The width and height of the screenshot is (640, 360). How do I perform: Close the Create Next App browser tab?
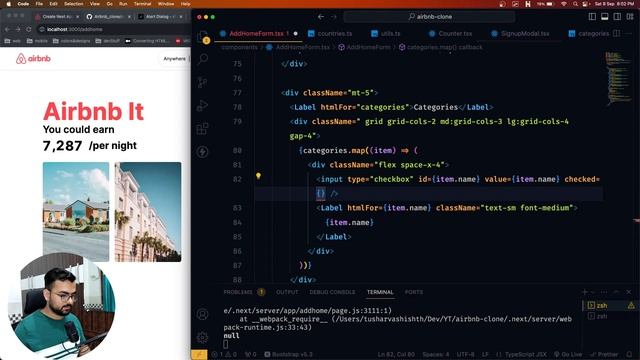78,17
